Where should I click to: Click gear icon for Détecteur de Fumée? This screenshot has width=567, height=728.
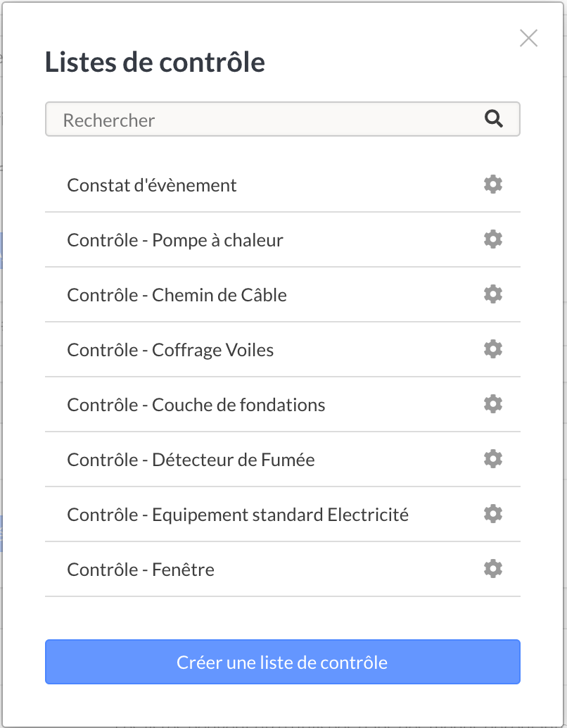pos(492,459)
